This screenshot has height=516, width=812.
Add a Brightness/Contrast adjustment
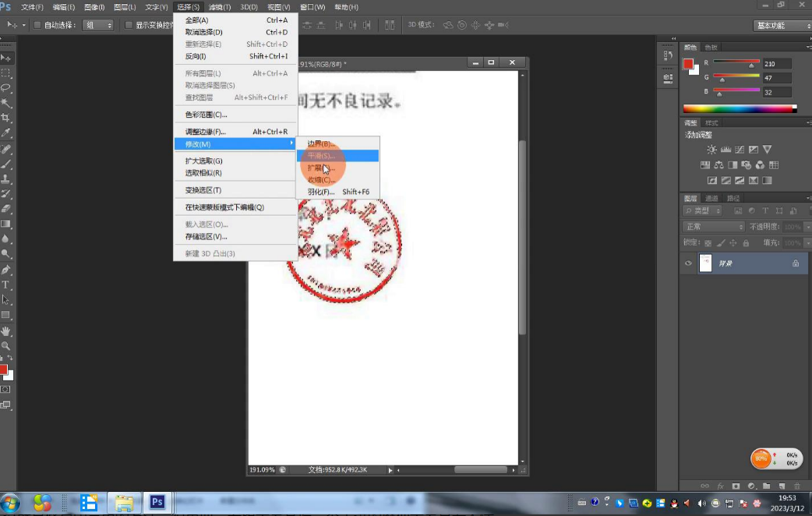(x=712, y=149)
